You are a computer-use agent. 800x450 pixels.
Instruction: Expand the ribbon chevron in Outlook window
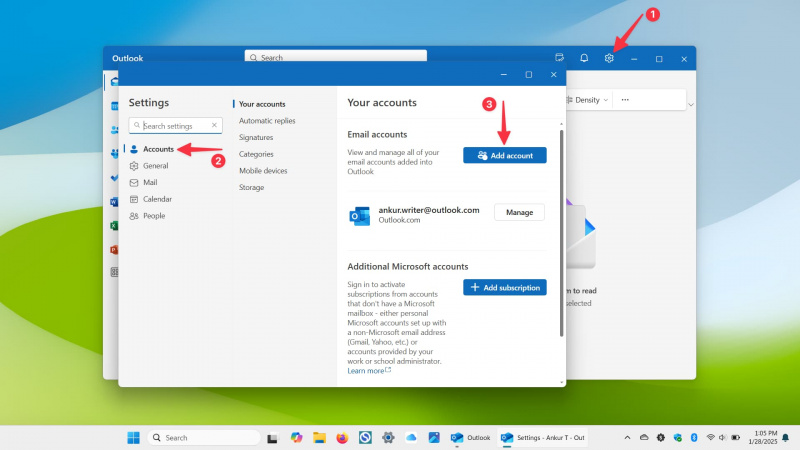tap(691, 105)
